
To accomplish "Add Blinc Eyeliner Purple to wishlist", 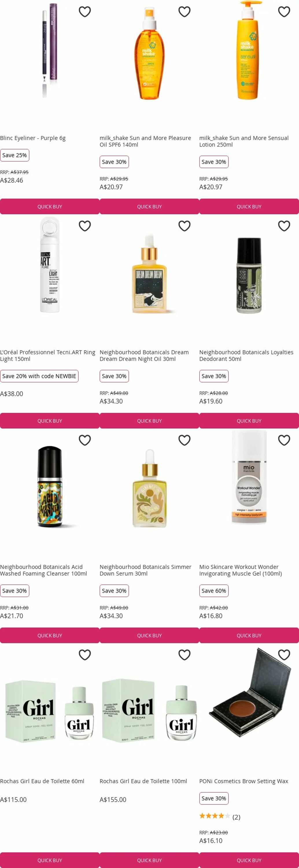I will pos(85,12).
